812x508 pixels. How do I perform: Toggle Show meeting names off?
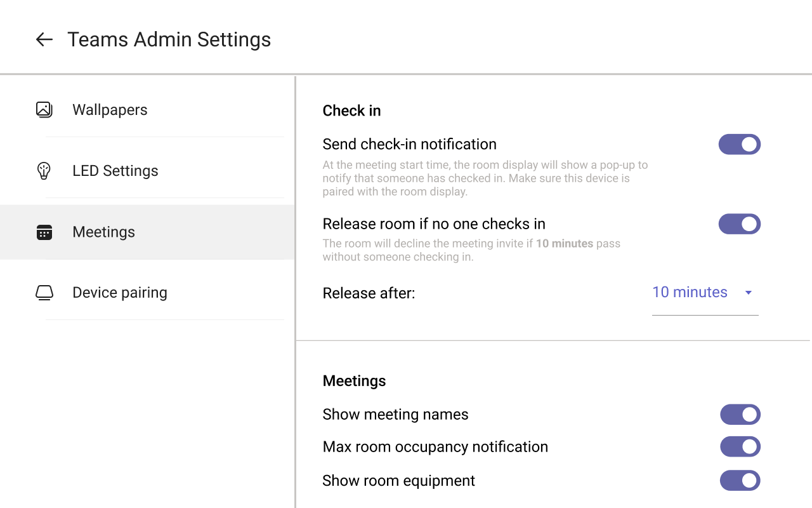(740, 415)
